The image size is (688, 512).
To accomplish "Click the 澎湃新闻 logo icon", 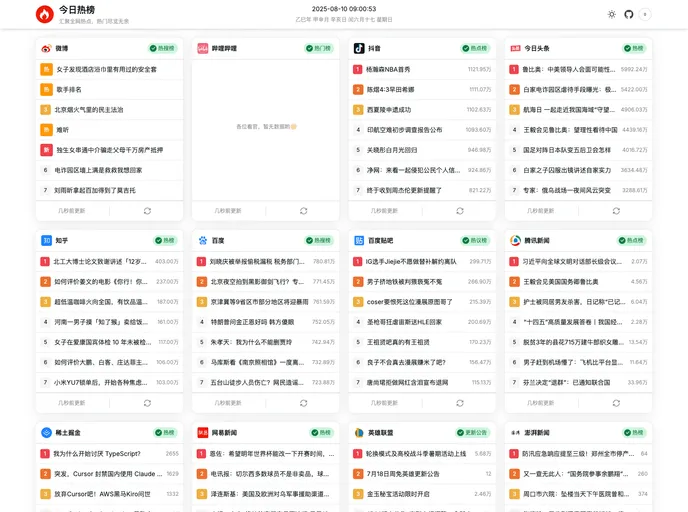I will point(515,433).
